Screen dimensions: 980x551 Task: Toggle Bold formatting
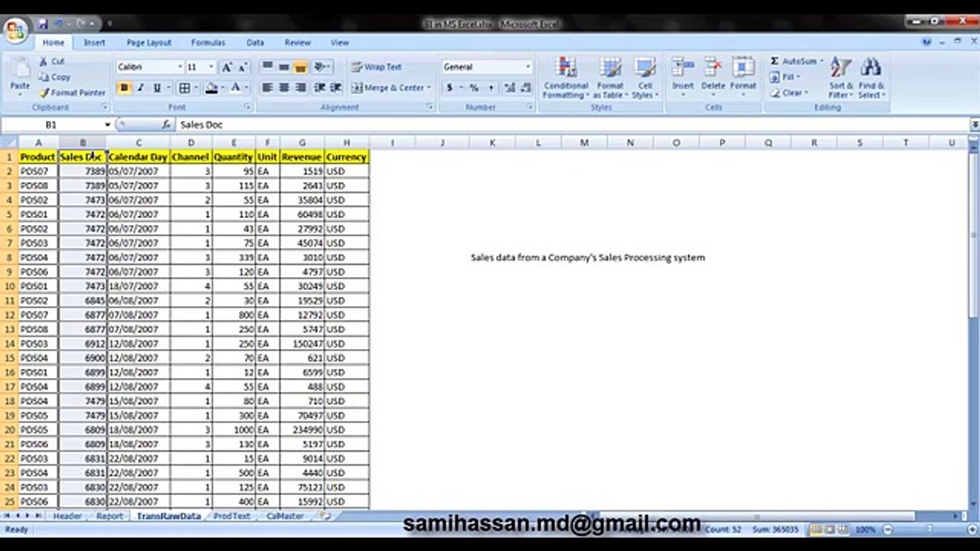point(124,88)
